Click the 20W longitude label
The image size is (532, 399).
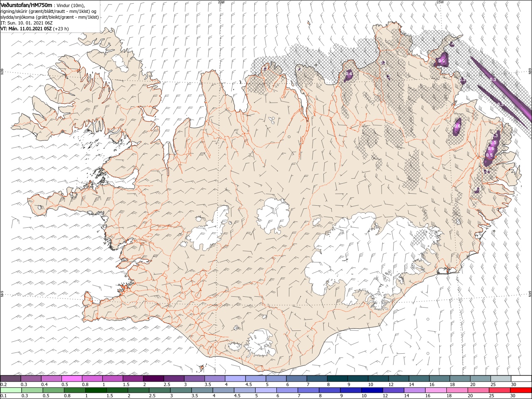(221, 2)
